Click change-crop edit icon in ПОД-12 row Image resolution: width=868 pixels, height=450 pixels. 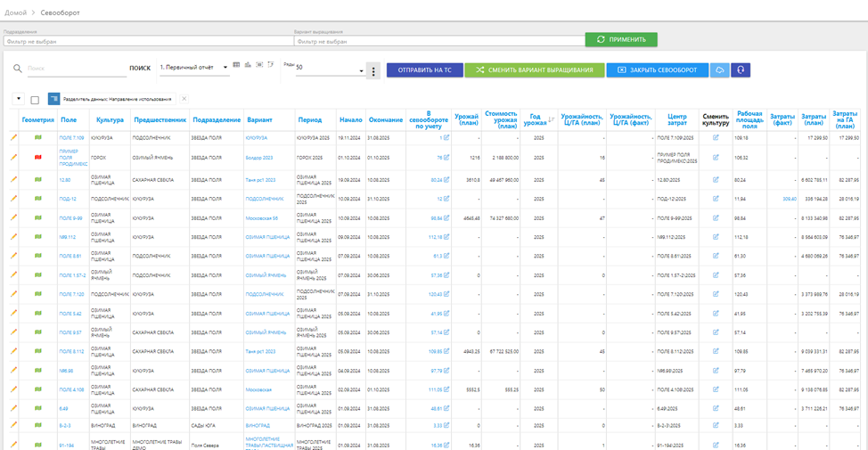point(716,199)
